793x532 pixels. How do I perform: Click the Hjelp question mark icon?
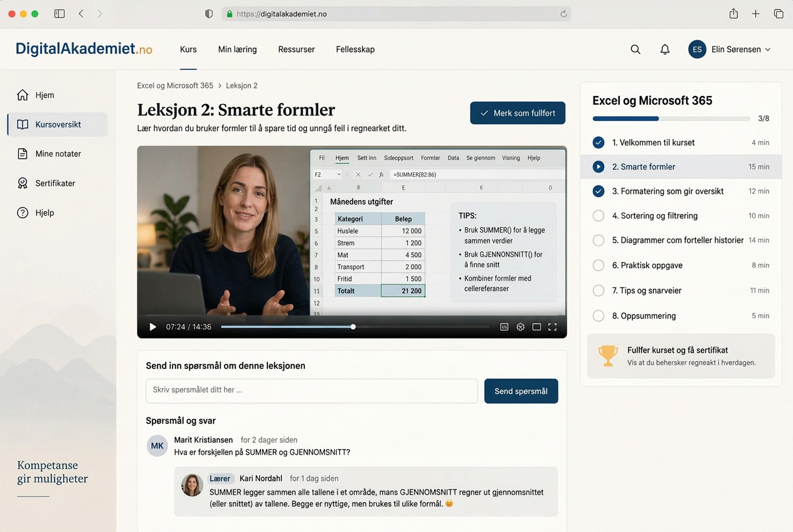point(23,213)
